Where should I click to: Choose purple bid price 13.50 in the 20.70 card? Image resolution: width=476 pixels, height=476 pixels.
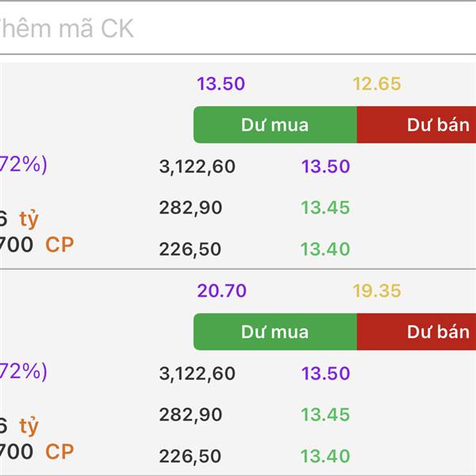click(325, 374)
